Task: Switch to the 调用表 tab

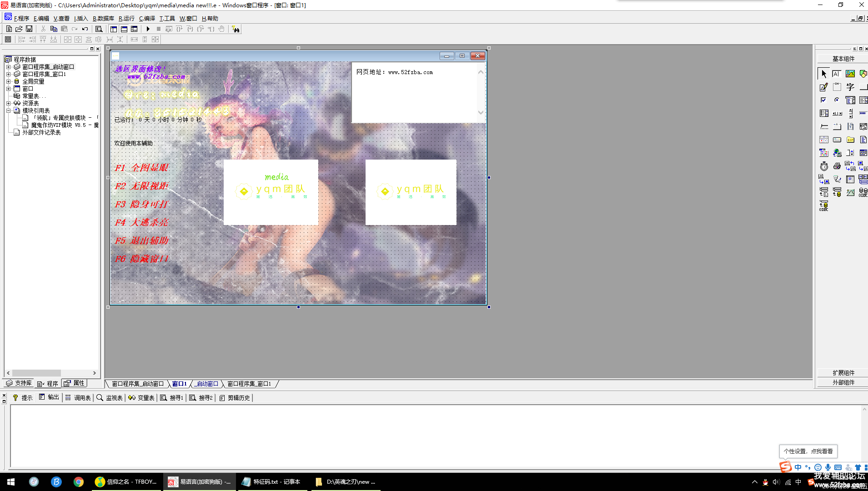Action: click(x=78, y=398)
